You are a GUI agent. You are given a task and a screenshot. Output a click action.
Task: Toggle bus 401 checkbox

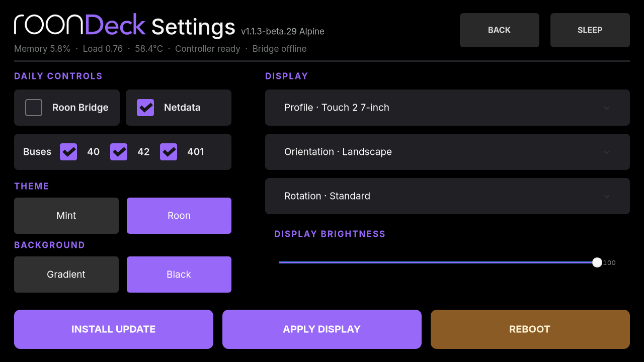coord(169,152)
